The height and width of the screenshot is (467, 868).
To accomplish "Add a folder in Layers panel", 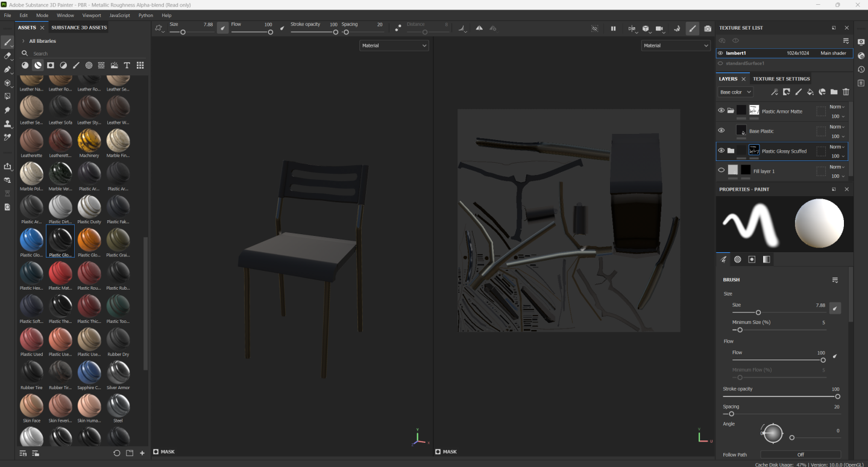I will (834, 92).
